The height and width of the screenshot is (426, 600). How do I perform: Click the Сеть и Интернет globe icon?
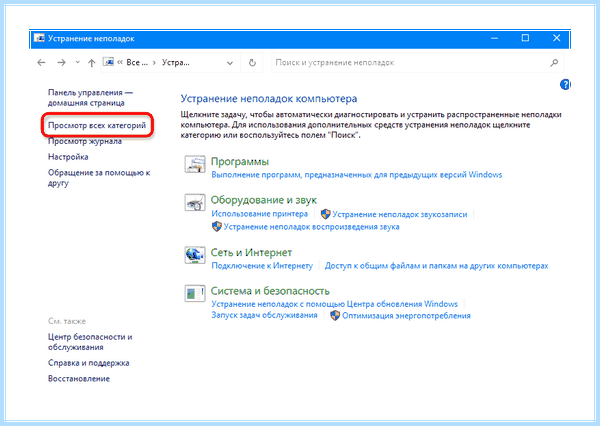[195, 255]
